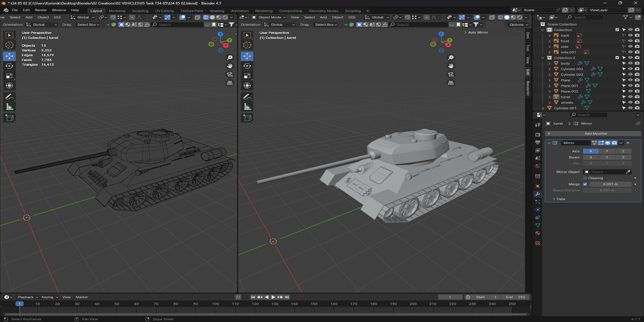644x322 pixels.
Task: Hide the body object in viewport
Action: [630, 63]
